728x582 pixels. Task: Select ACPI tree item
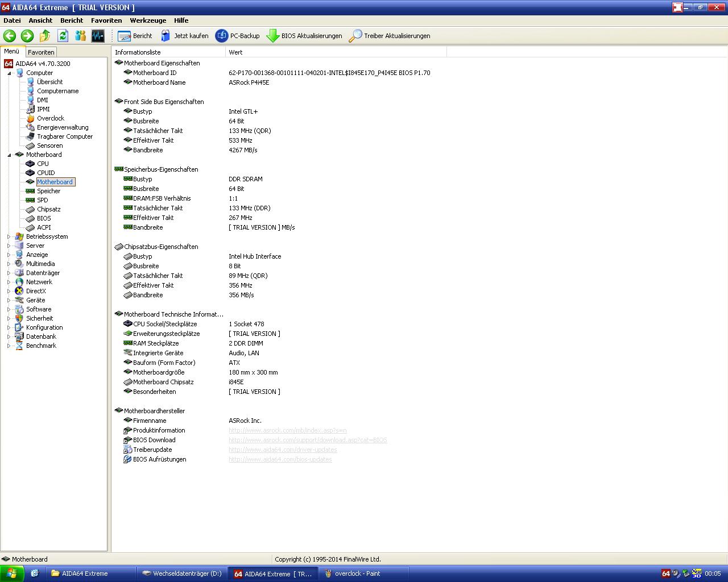pyautogui.click(x=44, y=227)
